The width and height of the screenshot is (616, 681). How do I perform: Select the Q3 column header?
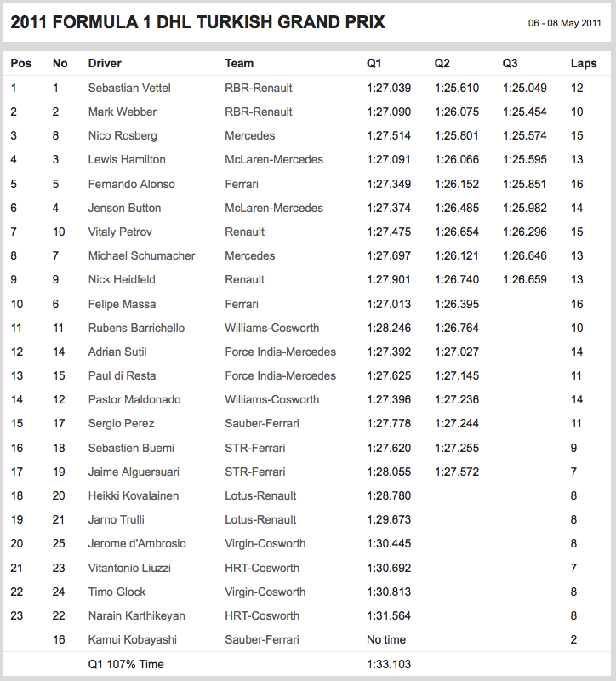tap(510, 64)
